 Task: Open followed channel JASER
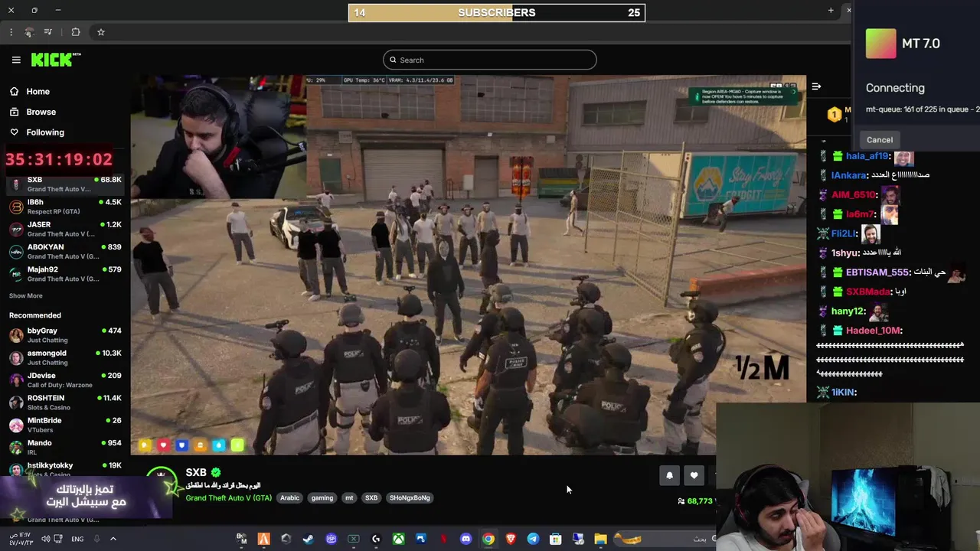[65, 229]
